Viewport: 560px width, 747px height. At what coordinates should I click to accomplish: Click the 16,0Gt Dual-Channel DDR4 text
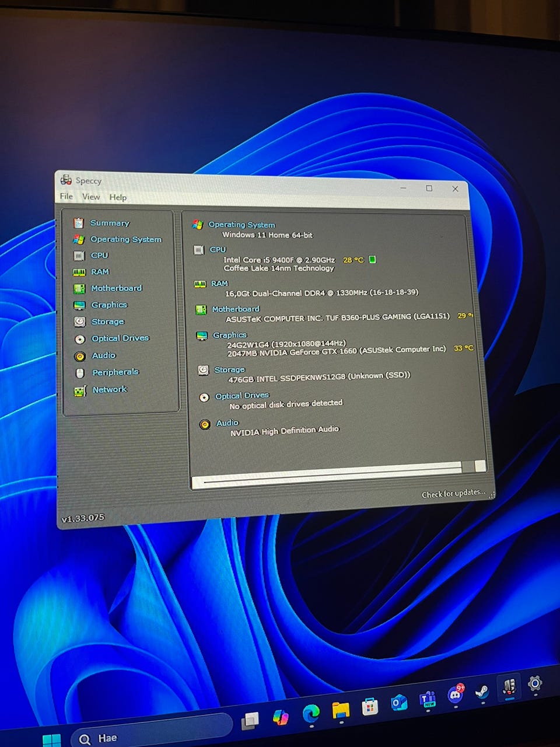click(321, 293)
